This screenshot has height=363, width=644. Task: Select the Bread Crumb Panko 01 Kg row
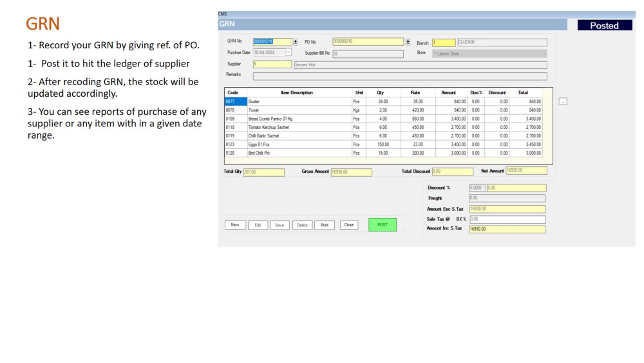[x=384, y=119]
